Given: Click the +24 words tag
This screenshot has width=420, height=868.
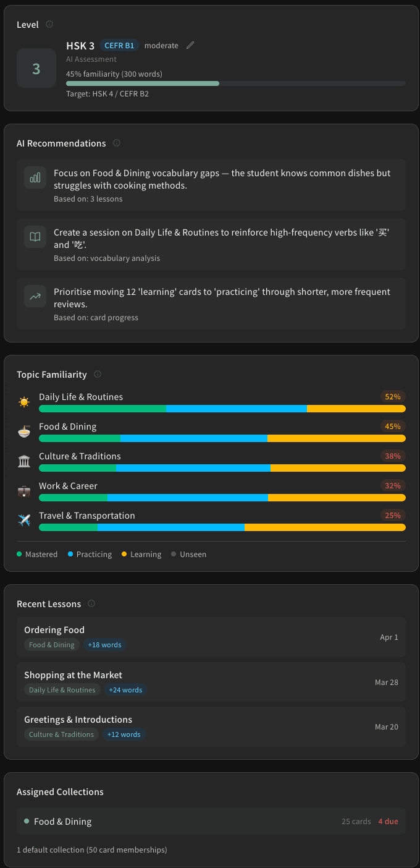Looking at the screenshot, I should click(125, 690).
